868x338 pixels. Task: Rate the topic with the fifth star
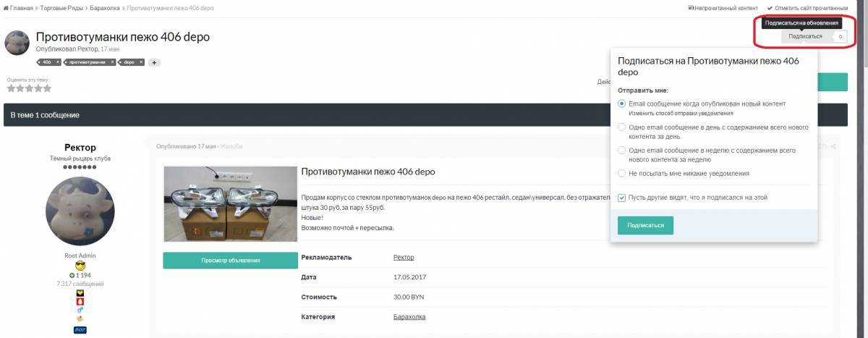[48, 88]
